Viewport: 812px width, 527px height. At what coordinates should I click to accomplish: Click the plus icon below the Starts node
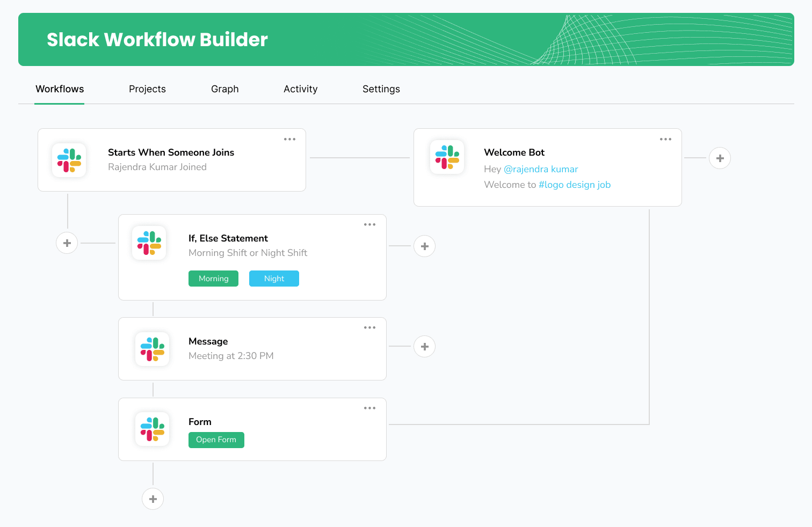pos(67,243)
